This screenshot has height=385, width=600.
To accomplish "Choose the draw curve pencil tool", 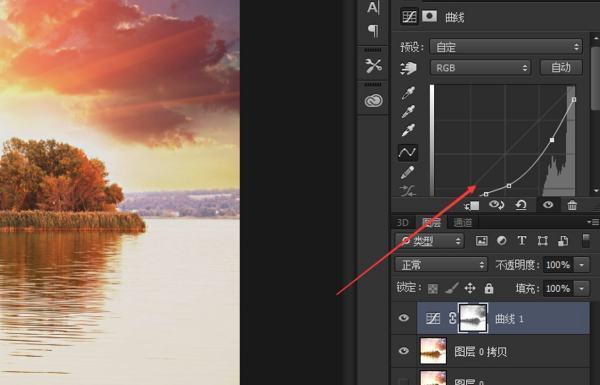I will pos(408,172).
